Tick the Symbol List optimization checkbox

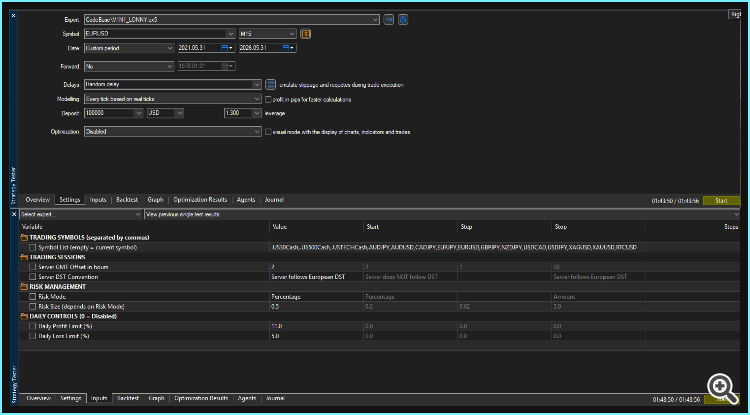33,248
